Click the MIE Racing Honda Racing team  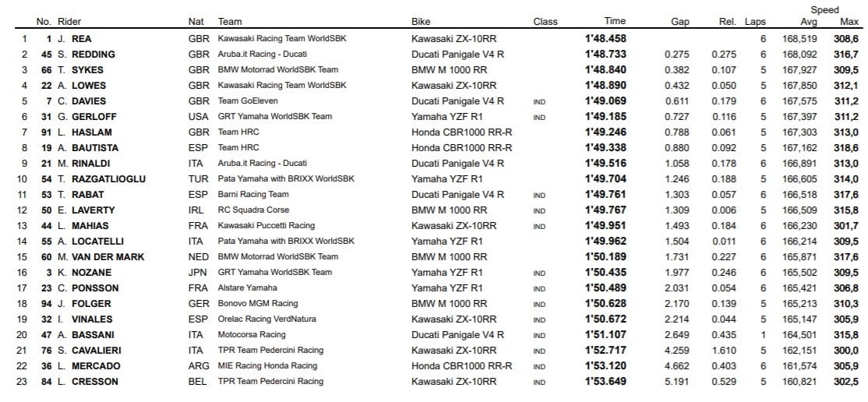267,366
